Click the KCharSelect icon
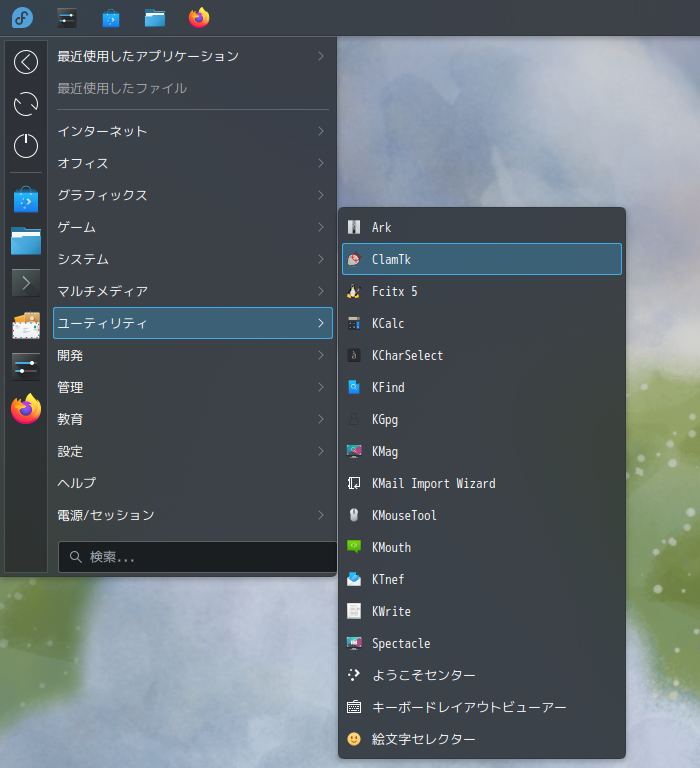 (x=354, y=355)
